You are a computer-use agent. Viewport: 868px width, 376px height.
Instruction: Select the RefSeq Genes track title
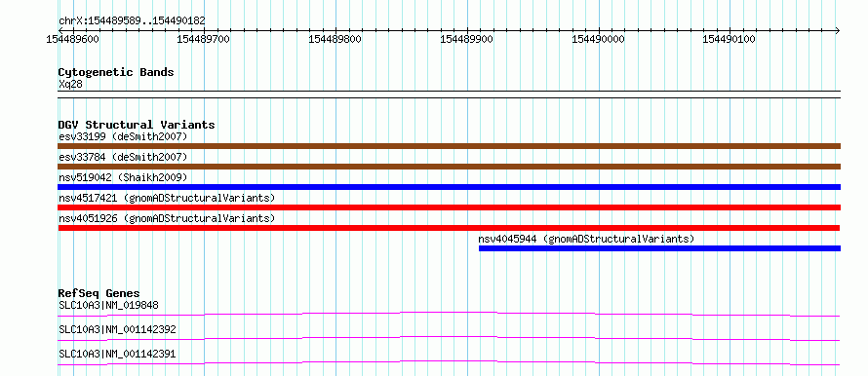[x=99, y=293]
